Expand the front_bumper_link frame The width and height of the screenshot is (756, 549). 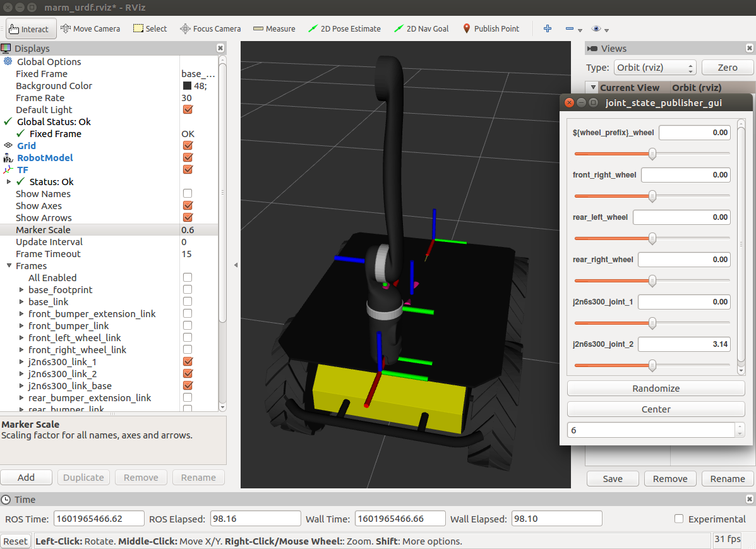pyautogui.click(x=21, y=326)
